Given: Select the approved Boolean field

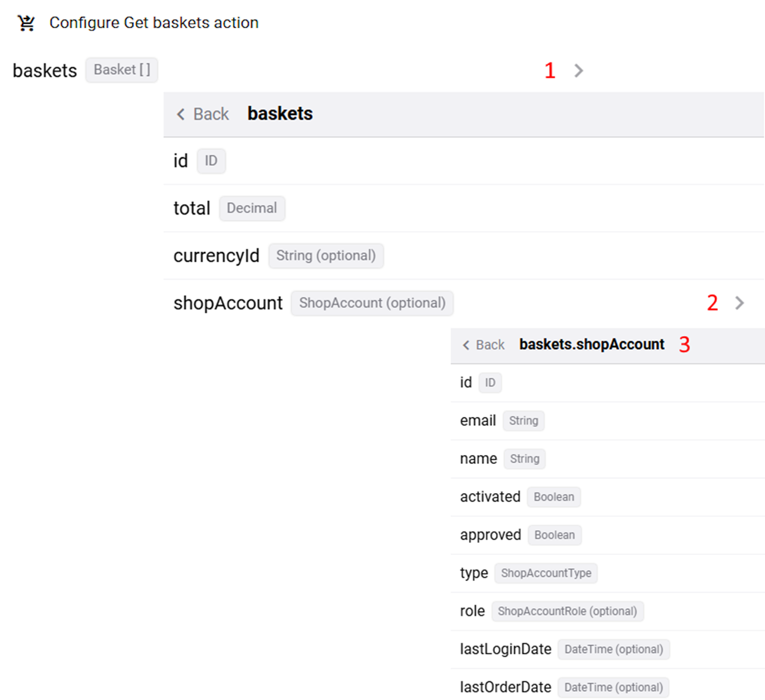Looking at the screenshot, I should tap(490, 535).
